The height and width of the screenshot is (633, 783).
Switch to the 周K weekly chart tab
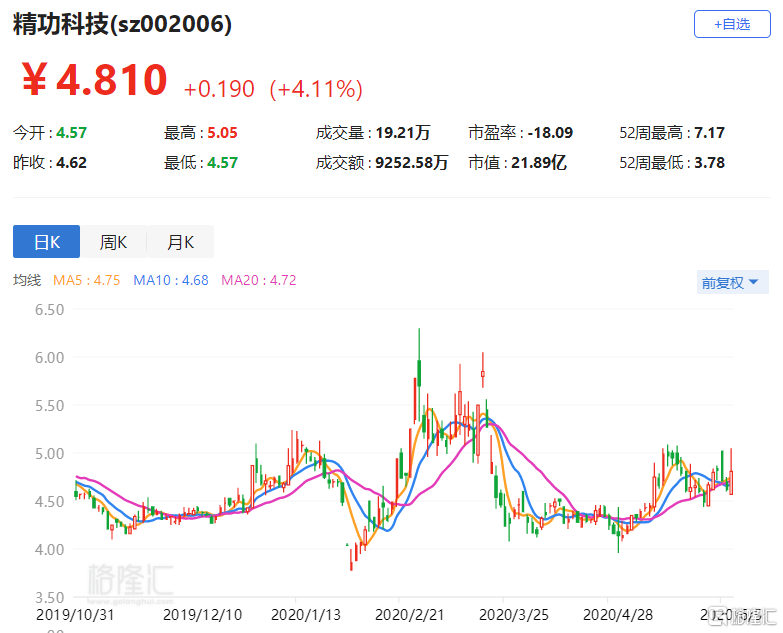[x=113, y=242]
